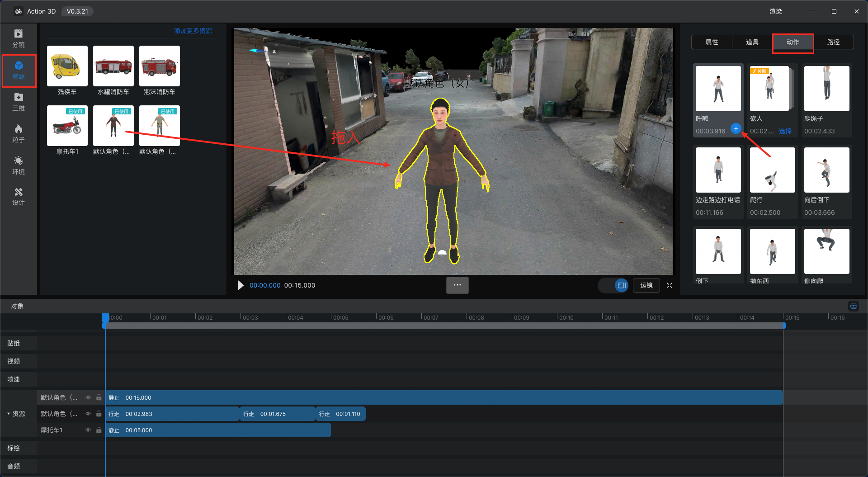Open the three-dot more options button

[457, 285]
